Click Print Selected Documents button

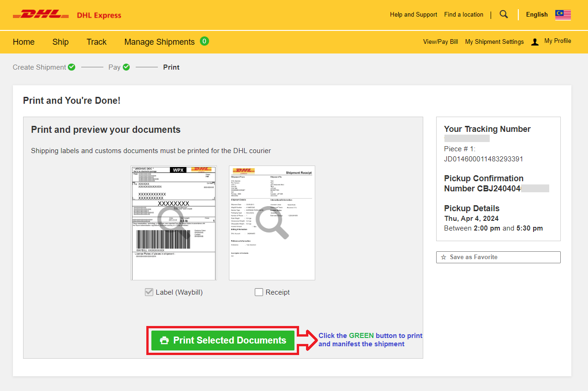click(x=223, y=340)
